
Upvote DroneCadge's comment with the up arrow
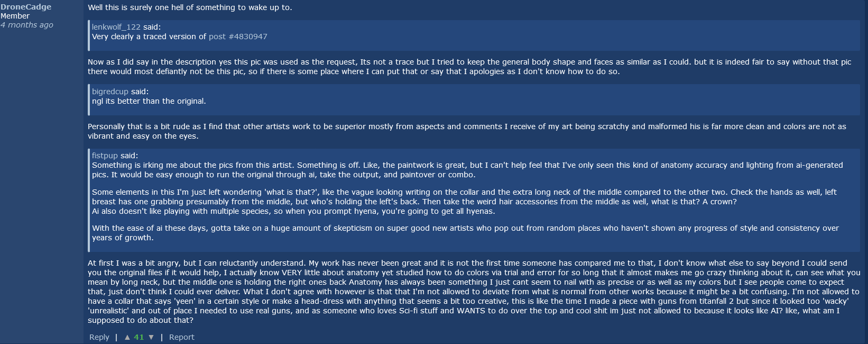tap(127, 337)
